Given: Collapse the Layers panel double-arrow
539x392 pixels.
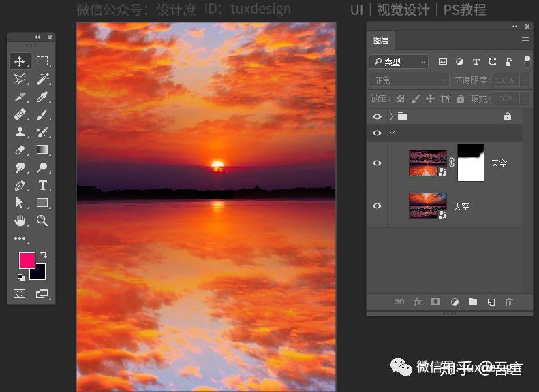Looking at the screenshot, I should [x=514, y=27].
